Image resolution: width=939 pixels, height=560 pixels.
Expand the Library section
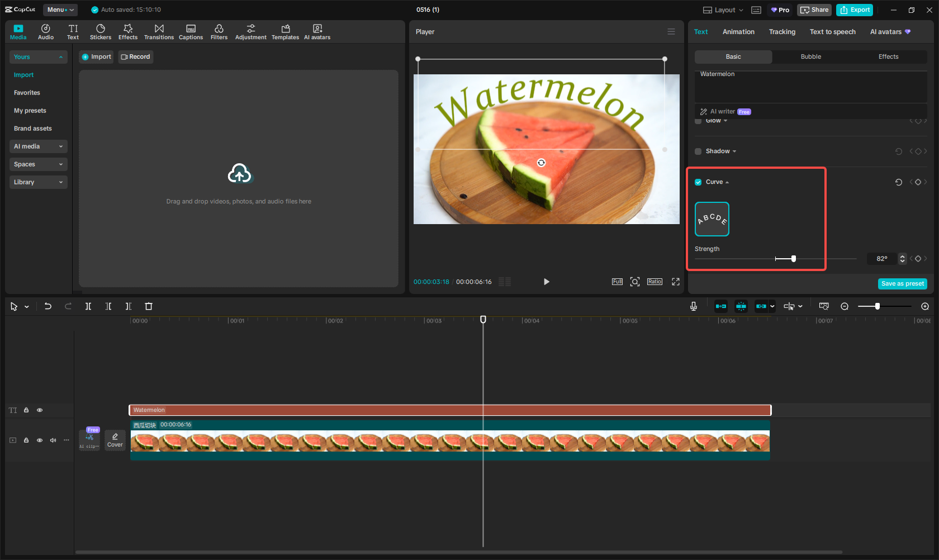[x=38, y=182]
